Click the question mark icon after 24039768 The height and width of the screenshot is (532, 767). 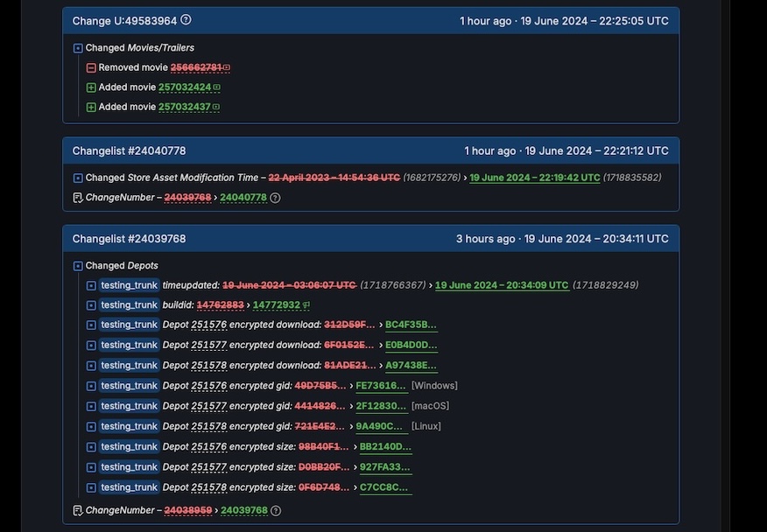click(x=276, y=511)
